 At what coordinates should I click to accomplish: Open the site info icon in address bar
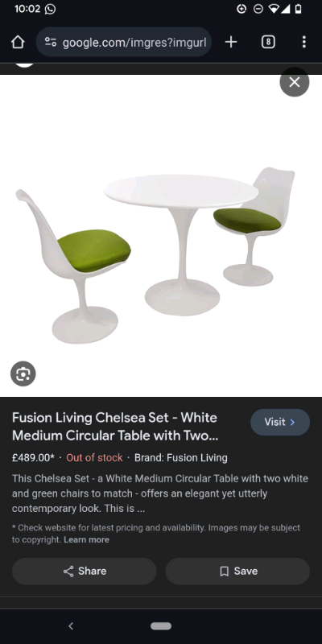click(51, 42)
